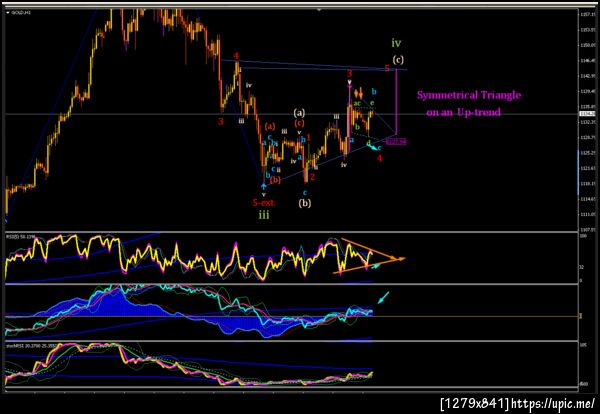600x414 pixels.
Task: Click the green 'iii' wave label
Action: 264,215
